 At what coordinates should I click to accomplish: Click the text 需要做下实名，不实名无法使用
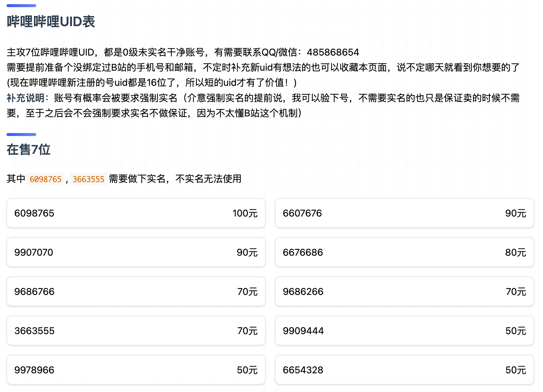click(175, 179)
